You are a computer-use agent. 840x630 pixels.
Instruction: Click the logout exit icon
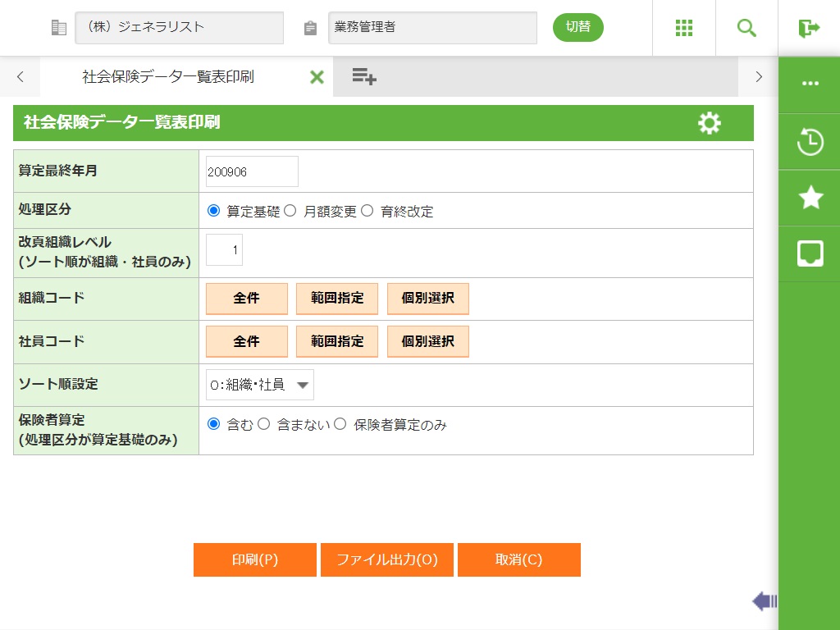(x=809, y=28)
